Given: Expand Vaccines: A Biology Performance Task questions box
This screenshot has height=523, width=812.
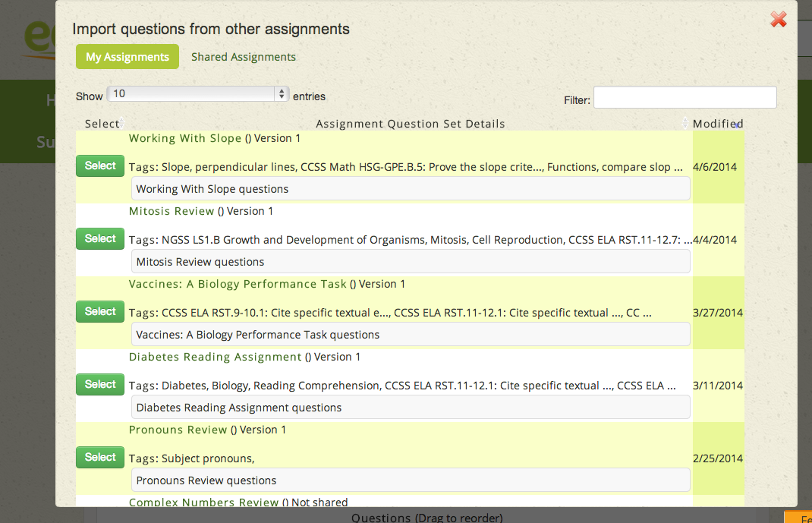Looking at the screenshot, I should (x=411, y=335).
